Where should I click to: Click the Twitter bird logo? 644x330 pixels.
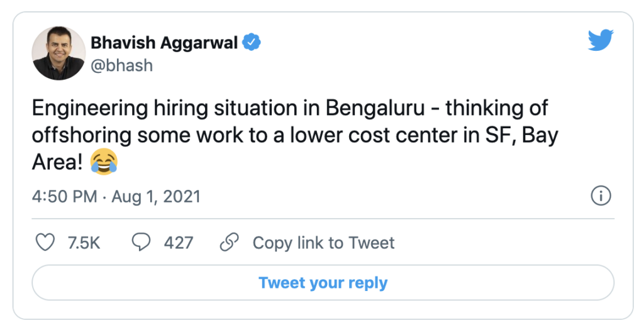600,41
